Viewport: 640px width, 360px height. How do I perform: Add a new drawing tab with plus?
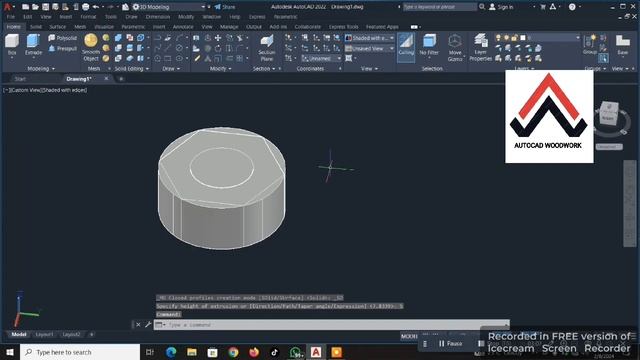click(x=121, y=79)
